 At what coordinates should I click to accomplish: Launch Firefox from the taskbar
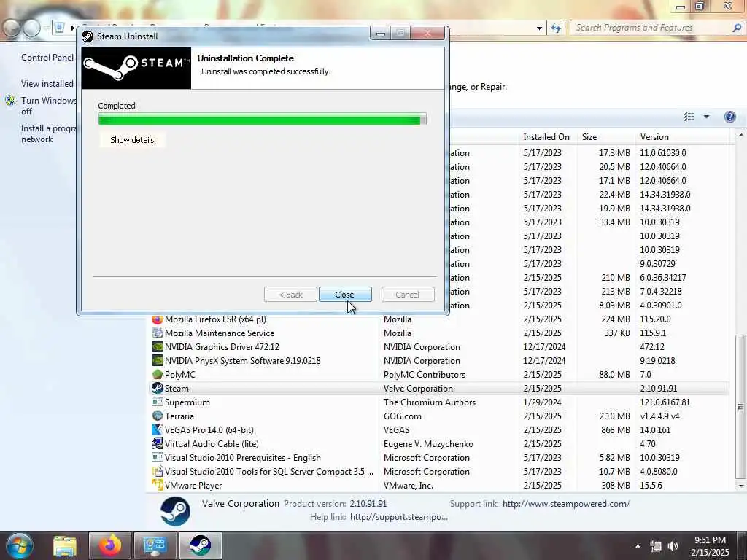click(x=109, y=545)
